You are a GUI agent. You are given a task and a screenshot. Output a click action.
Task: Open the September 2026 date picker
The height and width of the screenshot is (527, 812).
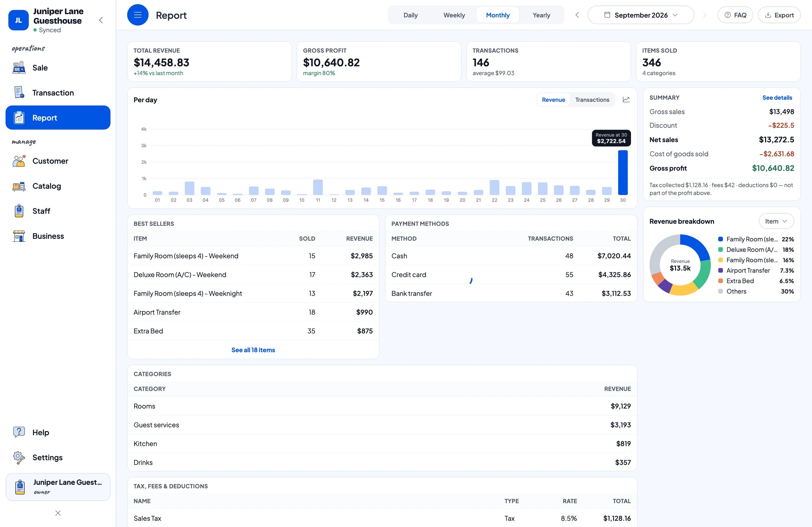[641, 15]
